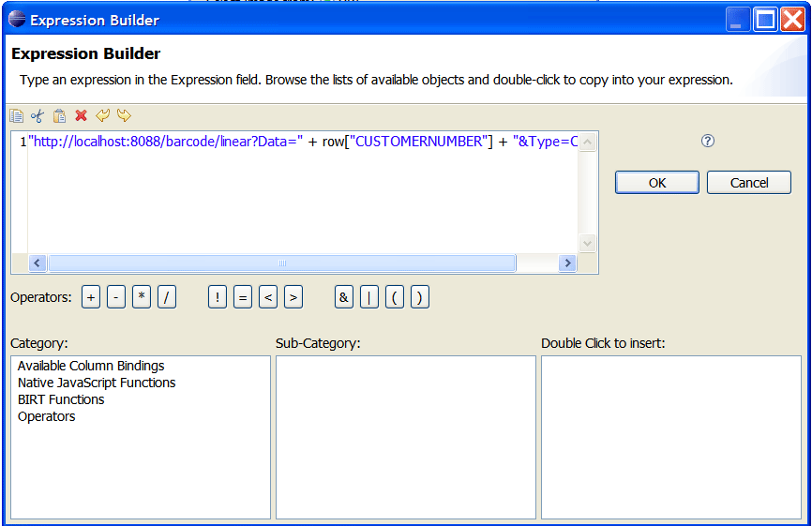Screen dimensions: 812x526
Task: Click the Cut scissors icon
Action: pyautogui.click(x=38, y=115)
